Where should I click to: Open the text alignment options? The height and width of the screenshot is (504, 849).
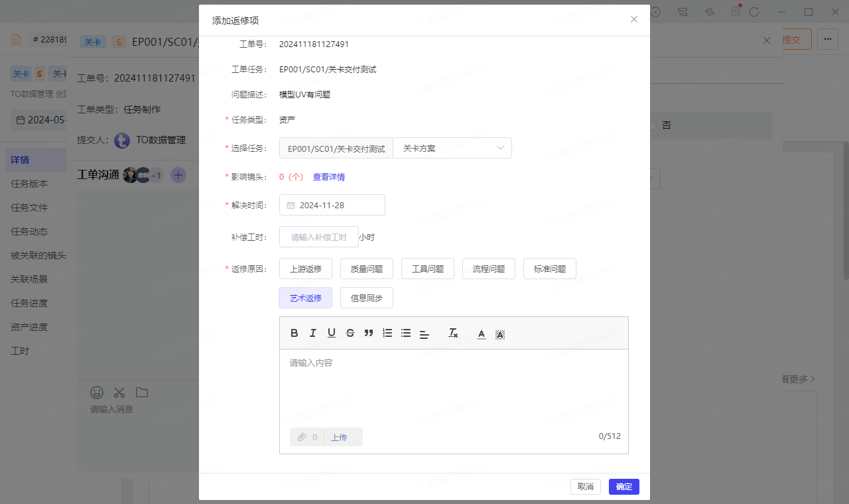424,334
